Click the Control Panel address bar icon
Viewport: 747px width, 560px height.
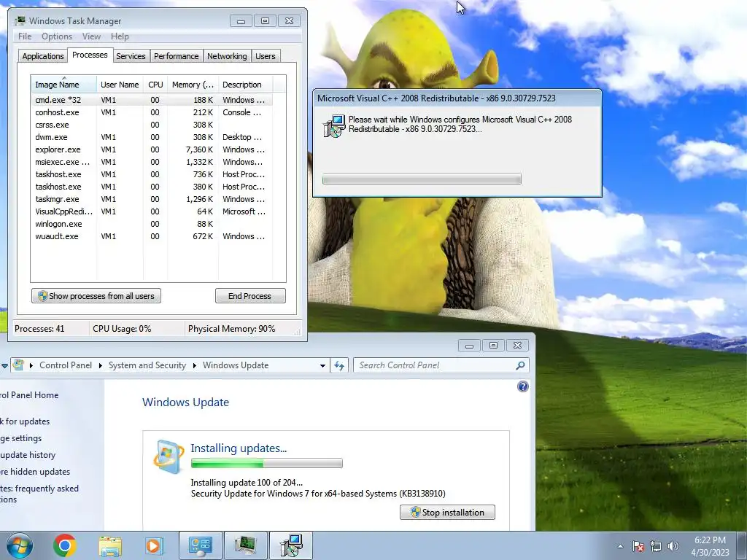(x=18, y=365)
